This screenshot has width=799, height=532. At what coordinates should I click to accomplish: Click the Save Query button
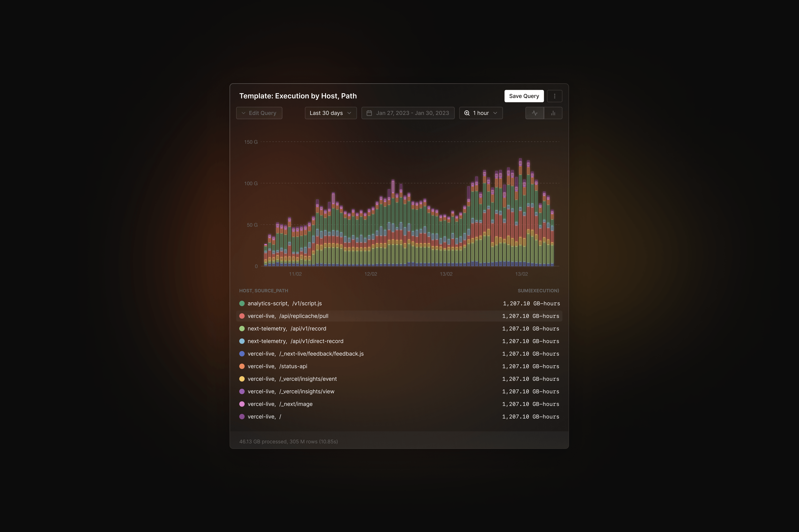pos(524,96)
